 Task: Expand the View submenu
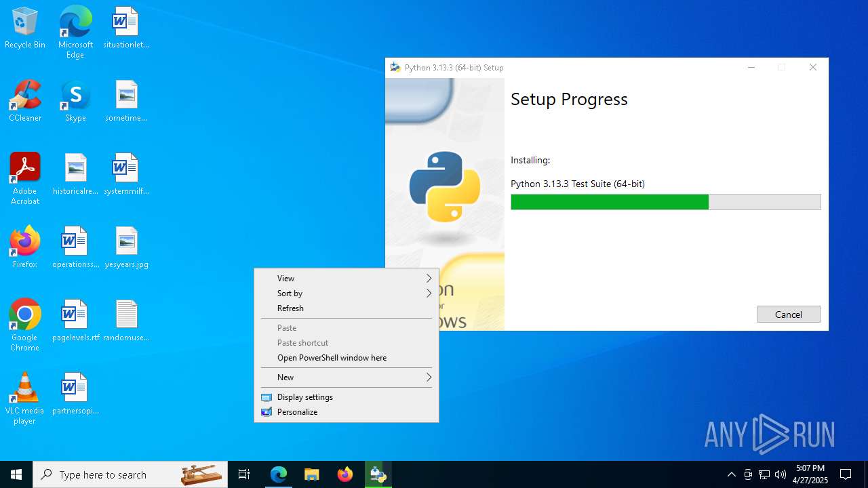click(347, 279)
